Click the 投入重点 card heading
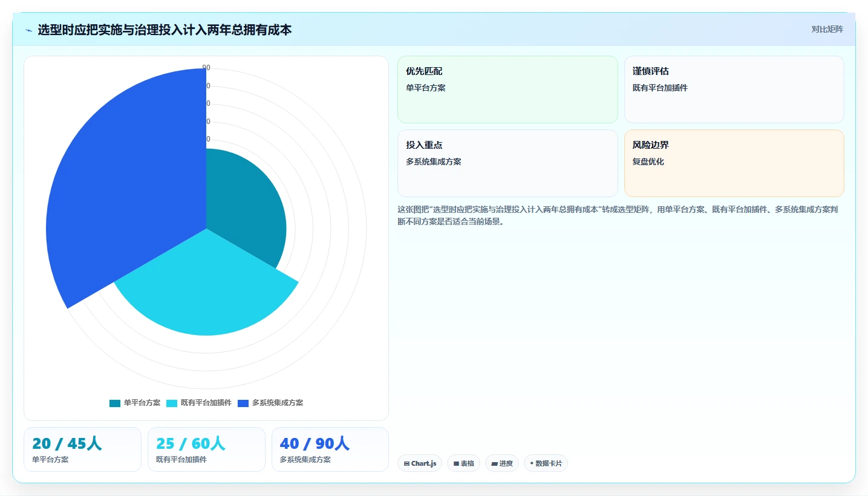Image resolution: width=868 pixels, height=496 pixels. (424, 145)
